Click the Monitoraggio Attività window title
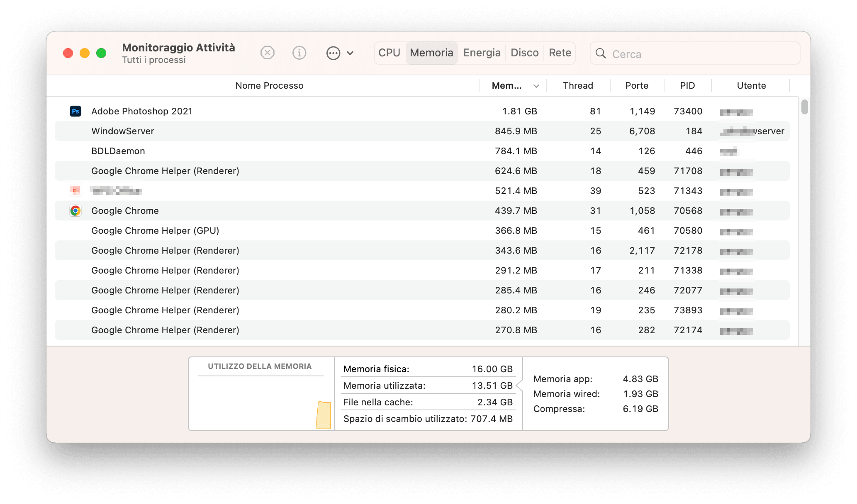The height and width of the screenshot is (504, 857). coord(179,47)
